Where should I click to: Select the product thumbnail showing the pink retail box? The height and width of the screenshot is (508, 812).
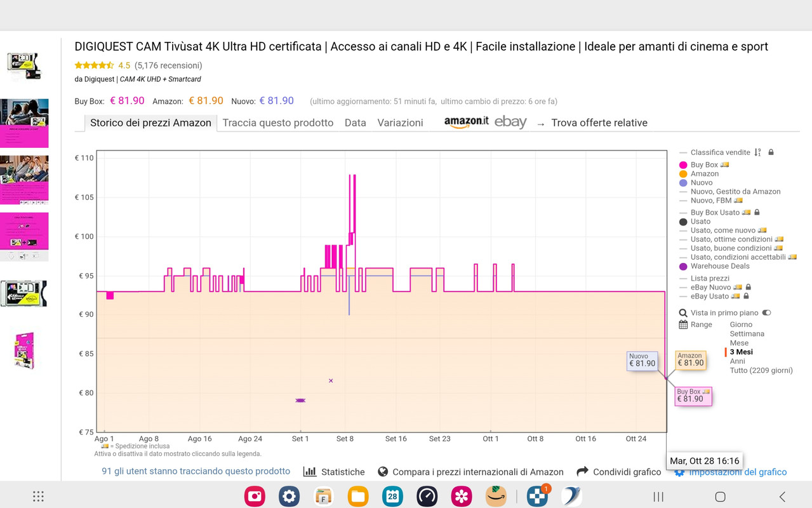click(x=24, y=350)
